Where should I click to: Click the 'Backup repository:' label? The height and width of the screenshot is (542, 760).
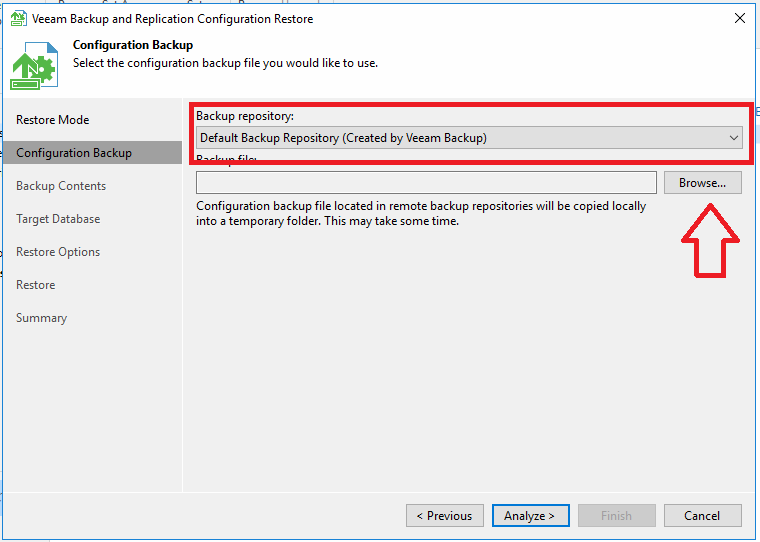point(245,116)
